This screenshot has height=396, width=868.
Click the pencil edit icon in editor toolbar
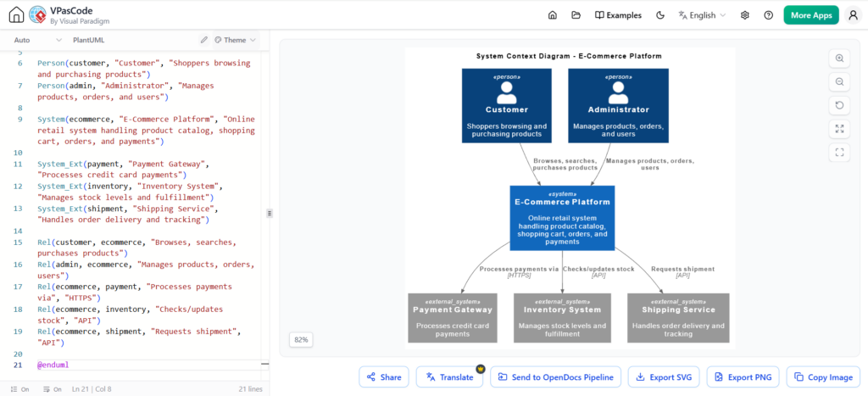pyautogui.click(x=204, y=40)
